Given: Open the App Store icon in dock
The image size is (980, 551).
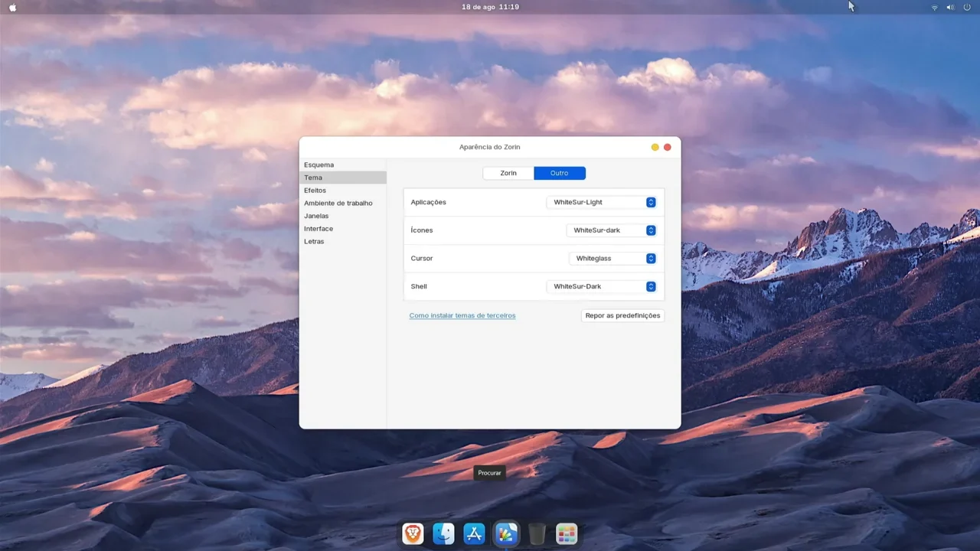Looking at the screenshot, I should (475, 533).
